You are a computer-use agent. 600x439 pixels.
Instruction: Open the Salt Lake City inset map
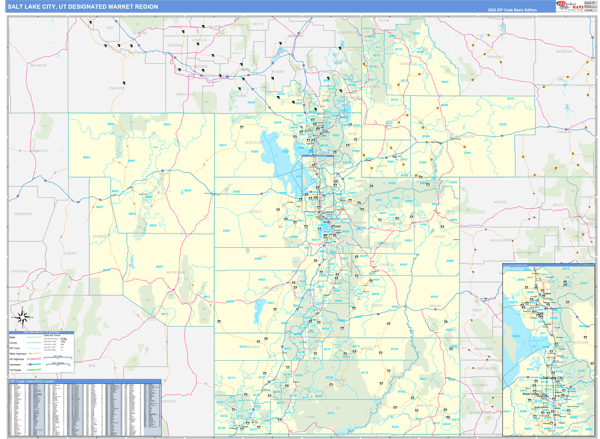tap(548, 350)
